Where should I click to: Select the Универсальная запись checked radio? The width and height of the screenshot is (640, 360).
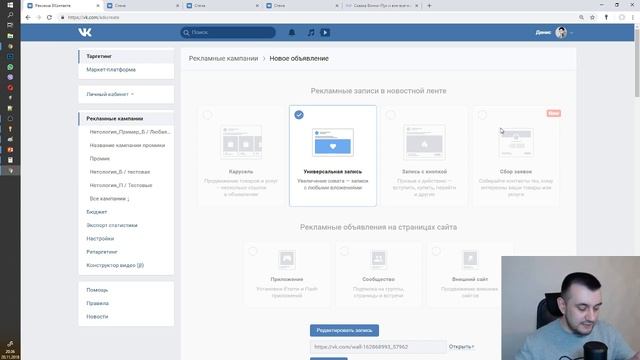(x=299, y=115)
